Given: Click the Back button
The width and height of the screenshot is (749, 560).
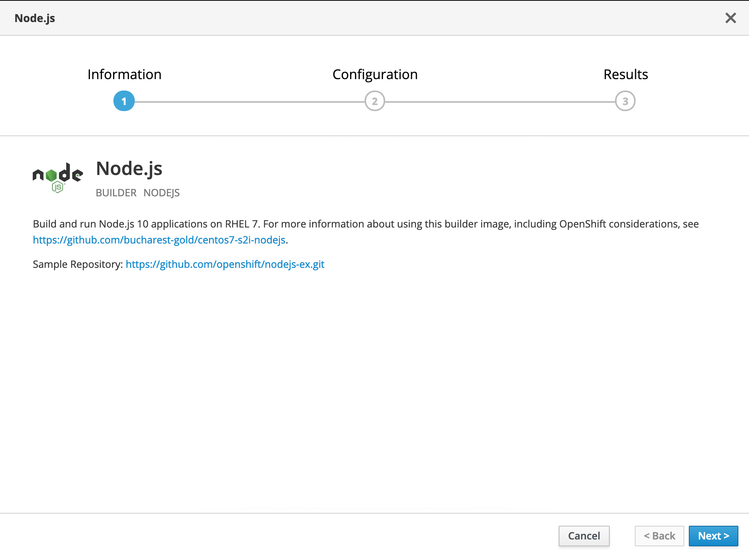Looking at the screenshot, I should 659,536.
